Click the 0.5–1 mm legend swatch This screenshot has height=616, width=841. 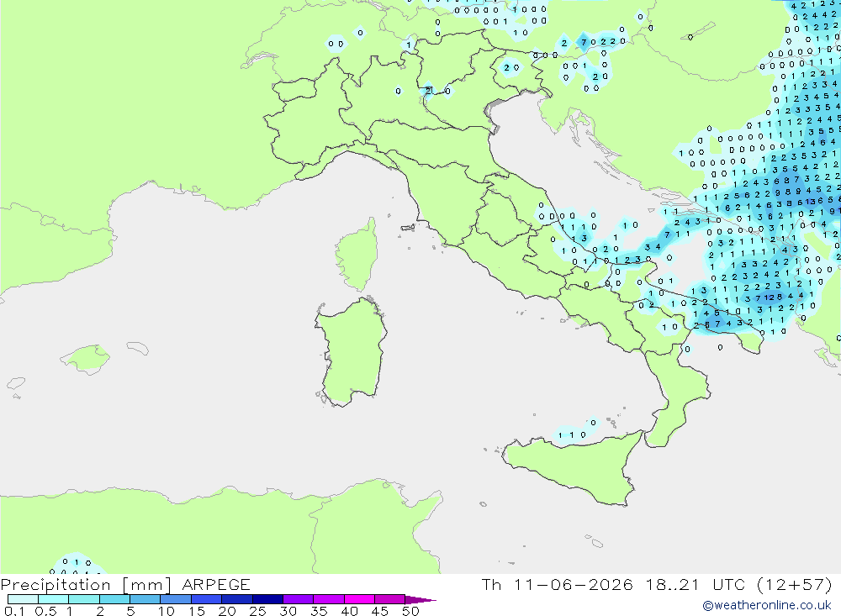(x=54, y=599)
